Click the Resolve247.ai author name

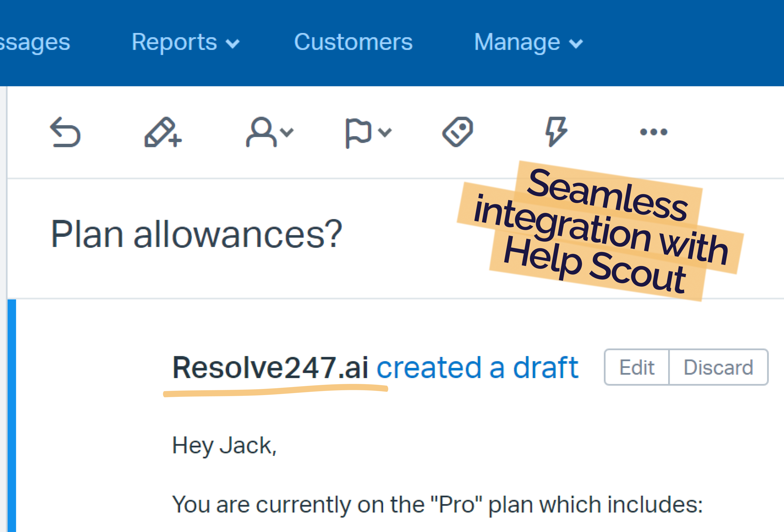click(x=270, y=368)
